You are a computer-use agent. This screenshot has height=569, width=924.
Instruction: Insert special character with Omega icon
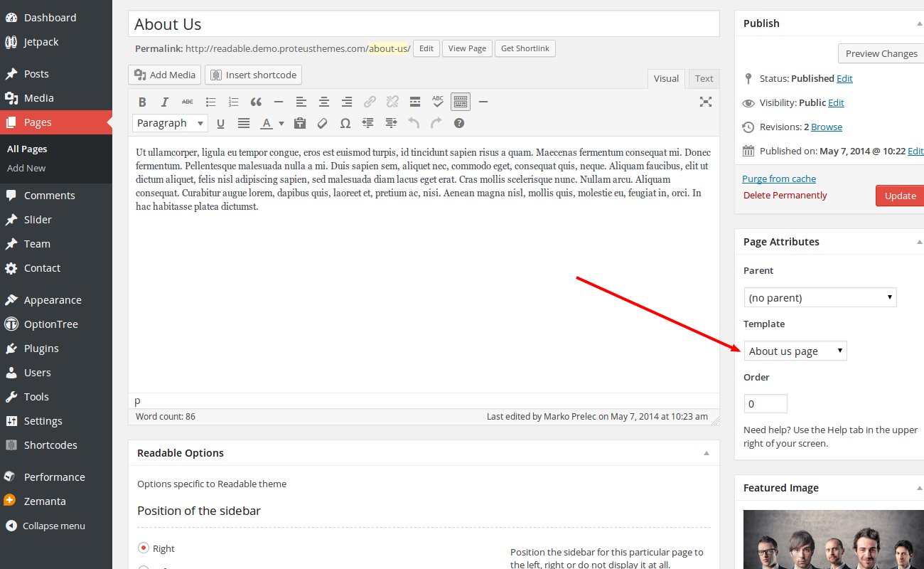(x=345, y=123)
